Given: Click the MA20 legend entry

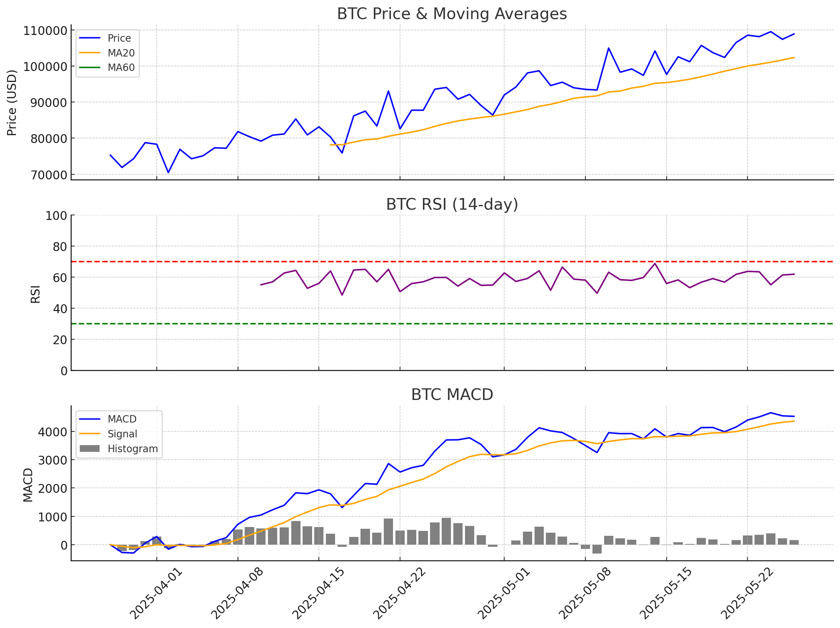Looking at the screenshot, I should [121, 53].
